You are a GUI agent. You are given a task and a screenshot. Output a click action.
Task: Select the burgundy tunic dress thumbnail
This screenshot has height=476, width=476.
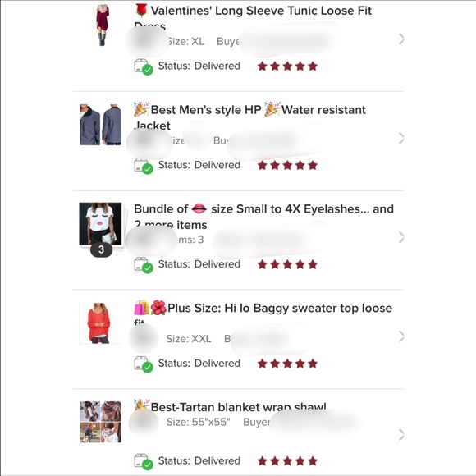coord(103,25)
